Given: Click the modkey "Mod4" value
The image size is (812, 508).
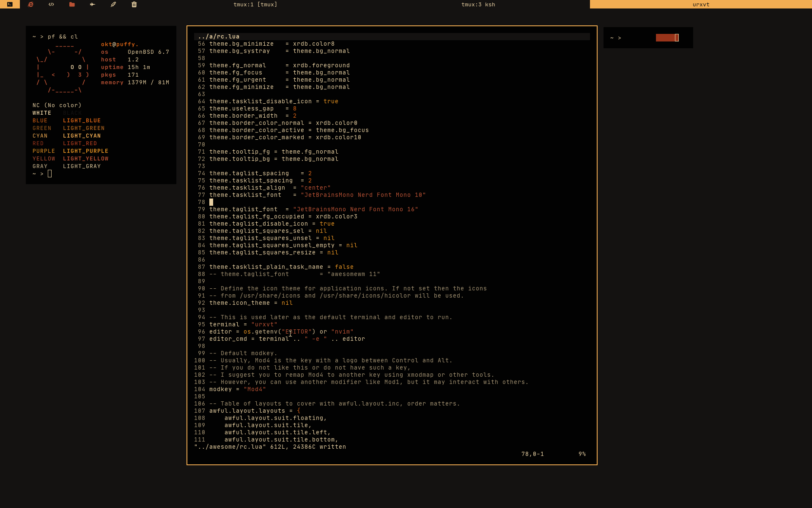Looking at the screenshot, I should pyautogui.click(x=255, y=389).
